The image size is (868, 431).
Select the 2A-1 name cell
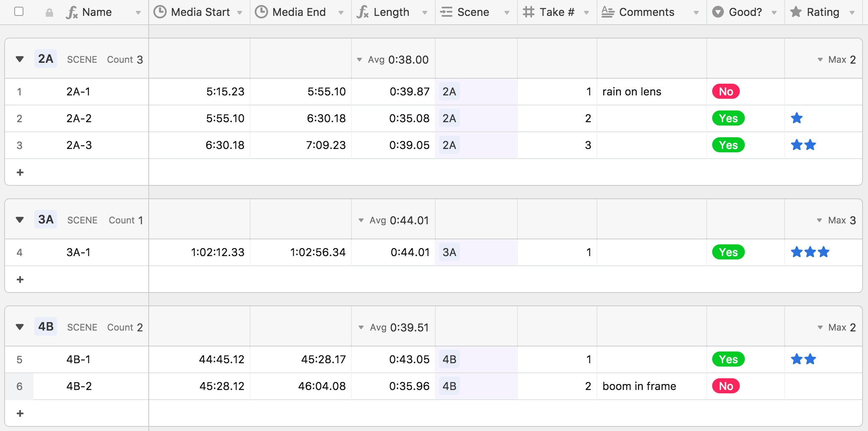[x=91, y=92]
